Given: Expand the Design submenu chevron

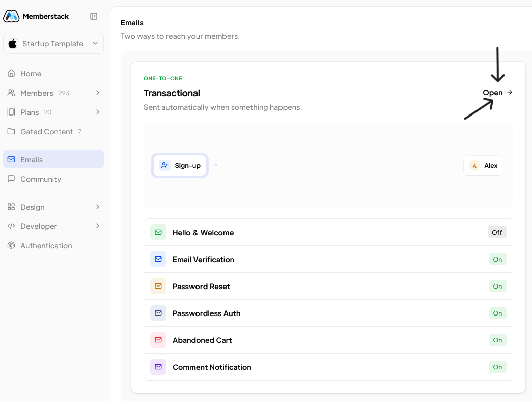Looking at the screenshot, I should point(98,207).
